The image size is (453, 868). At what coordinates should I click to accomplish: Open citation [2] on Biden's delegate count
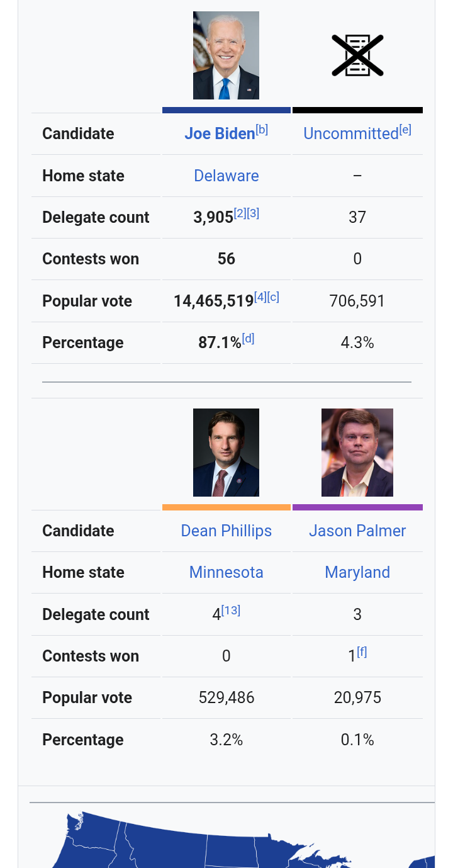[240, 213]
